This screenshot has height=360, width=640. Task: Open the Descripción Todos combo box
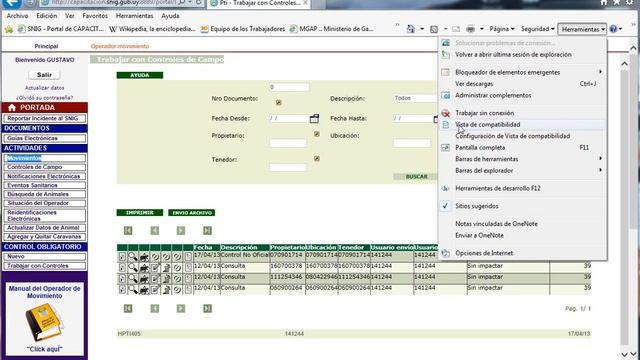416,98
